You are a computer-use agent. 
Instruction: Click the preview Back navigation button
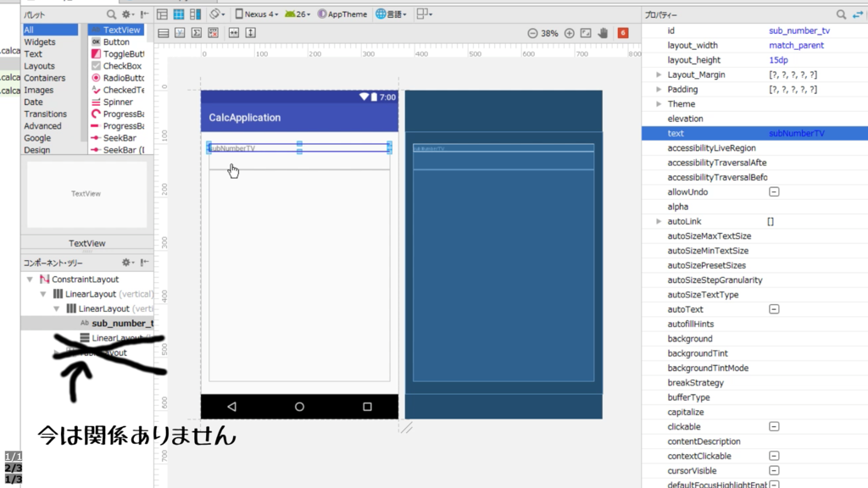[x=231, y=407]
